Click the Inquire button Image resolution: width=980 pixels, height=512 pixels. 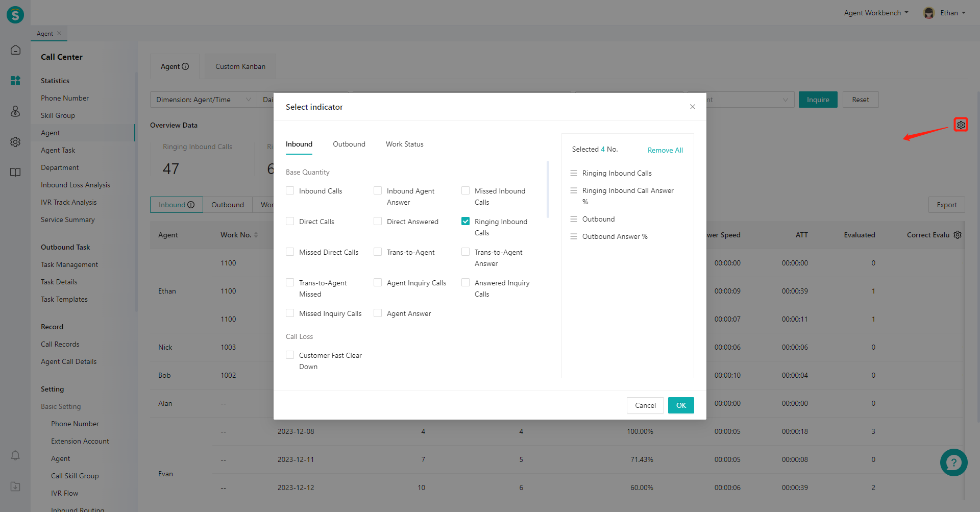818,100
